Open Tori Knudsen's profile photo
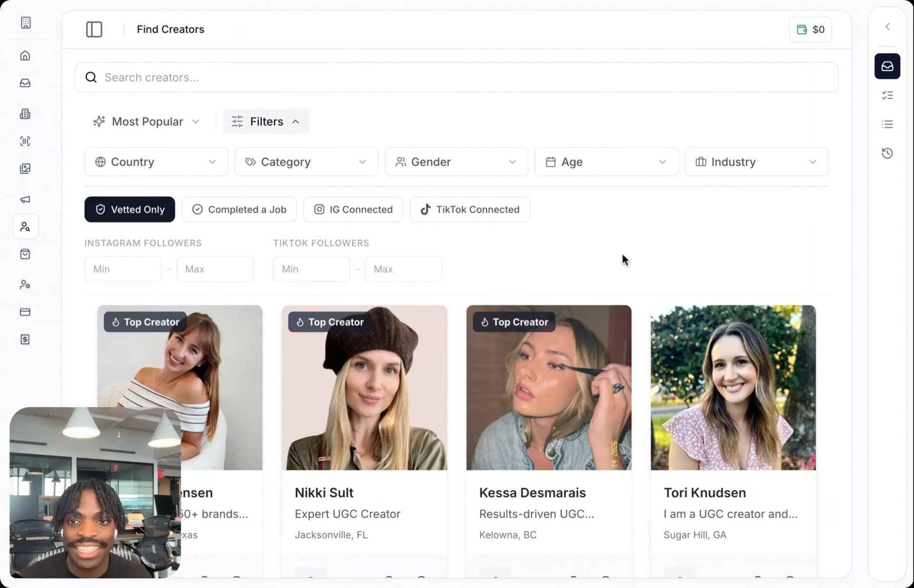Screen dimensions: 914x588 [733, 388]
